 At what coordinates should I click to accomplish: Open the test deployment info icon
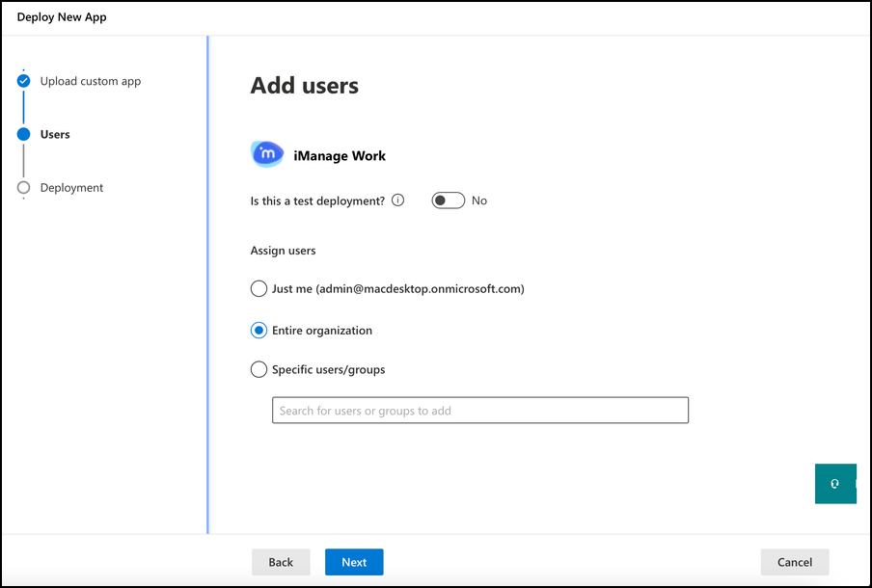(x=397, y=200)
